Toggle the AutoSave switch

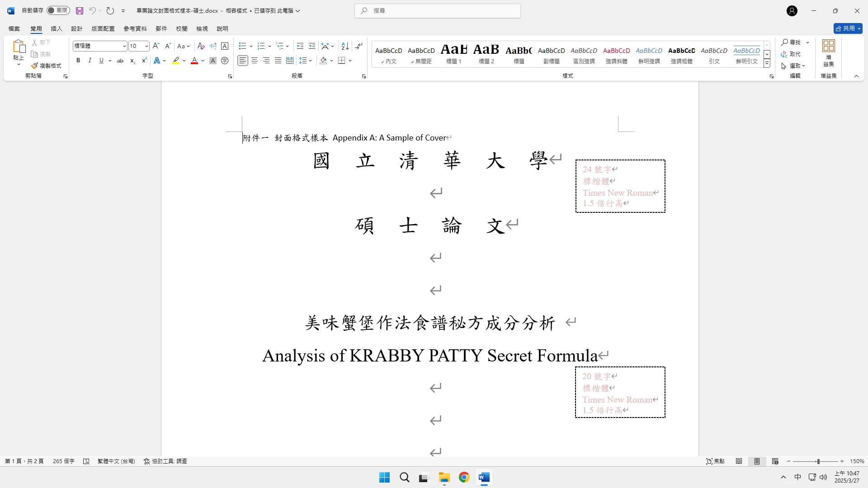58,10
